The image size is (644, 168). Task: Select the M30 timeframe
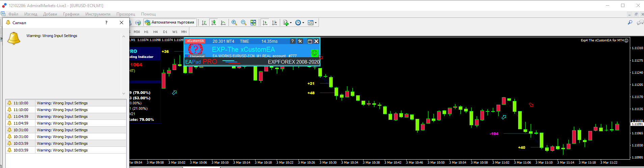(137, 32)
